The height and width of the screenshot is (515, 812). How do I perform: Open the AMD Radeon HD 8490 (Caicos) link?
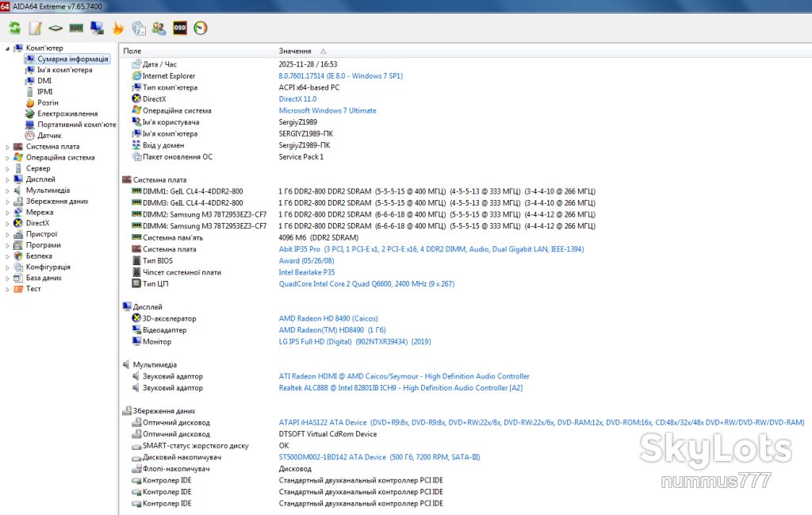[328, 319]
